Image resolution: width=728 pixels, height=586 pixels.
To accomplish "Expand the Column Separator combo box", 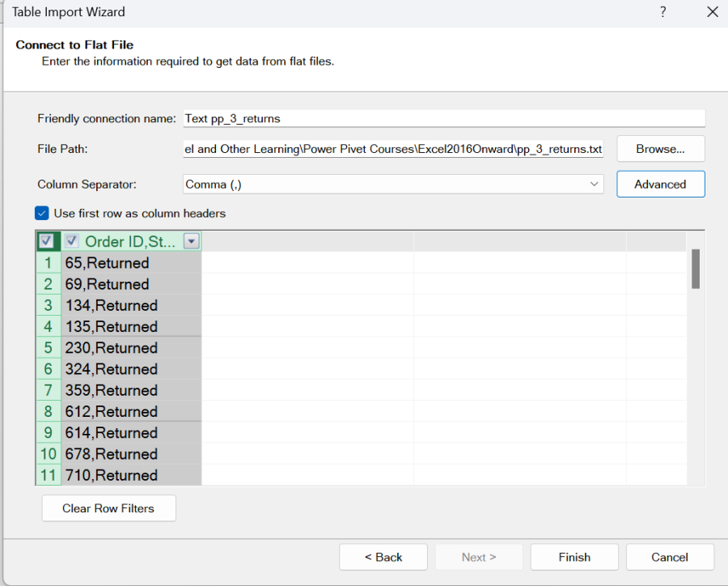I will pyautogui.click(x=393, y=184).
